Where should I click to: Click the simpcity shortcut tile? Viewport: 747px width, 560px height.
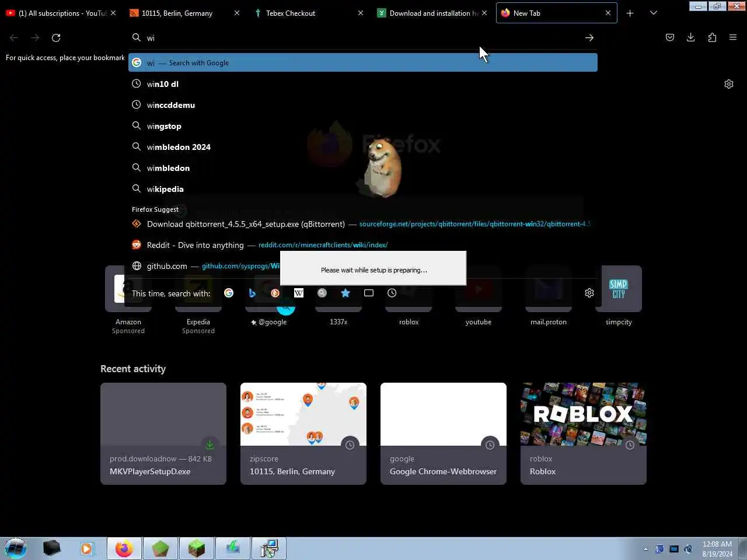pos(619,289)
